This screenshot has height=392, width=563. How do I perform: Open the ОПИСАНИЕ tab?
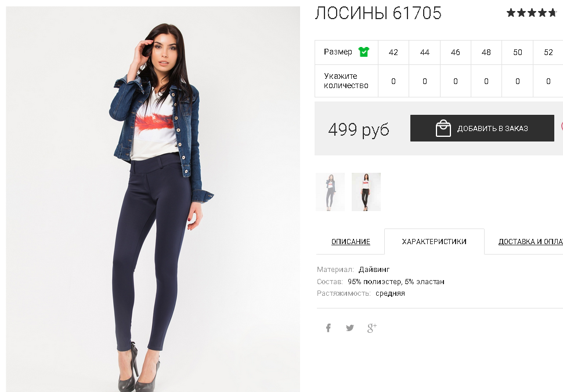point(351,241)
